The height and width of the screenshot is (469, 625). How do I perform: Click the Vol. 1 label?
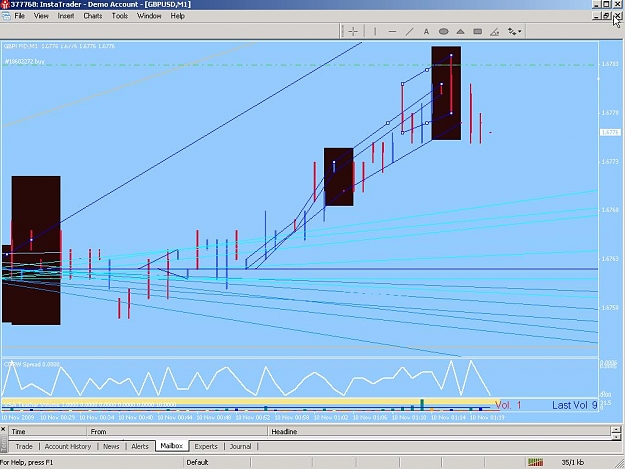(x=508, y=405)
